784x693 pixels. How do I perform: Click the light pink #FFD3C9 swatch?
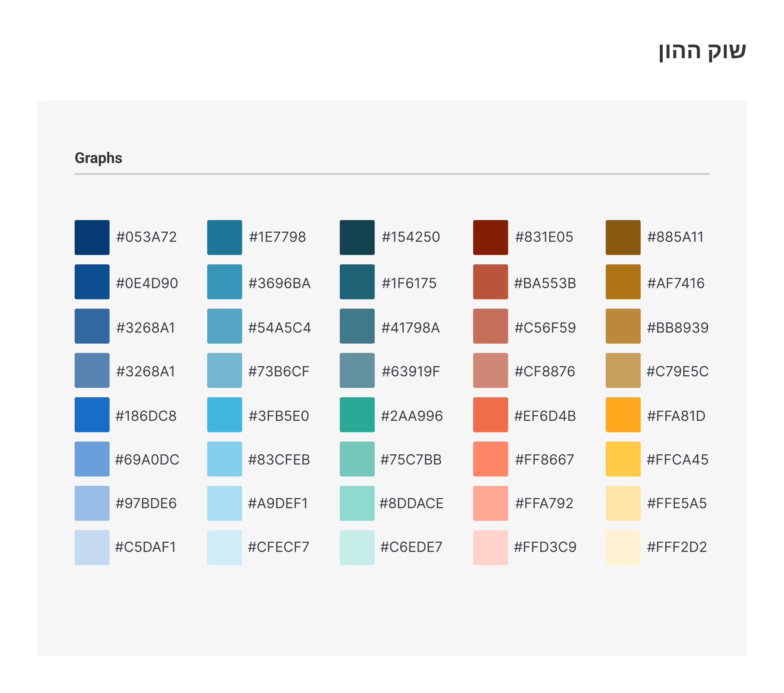(490, 547)
